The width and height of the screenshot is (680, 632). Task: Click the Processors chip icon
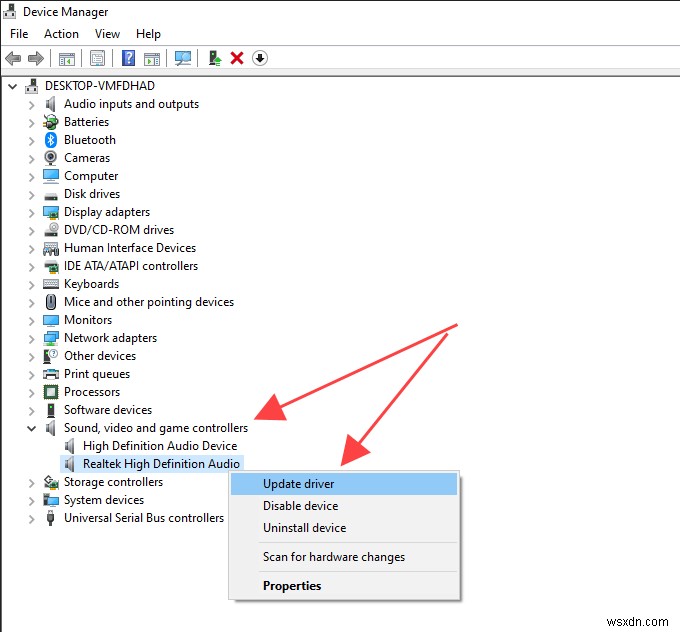pos(51,392)
